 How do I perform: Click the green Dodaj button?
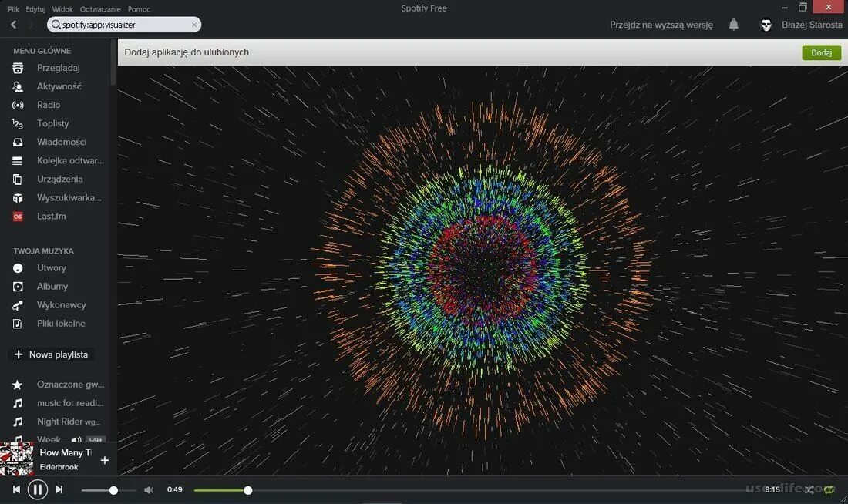pyautogui.click(x=822, y=52)
